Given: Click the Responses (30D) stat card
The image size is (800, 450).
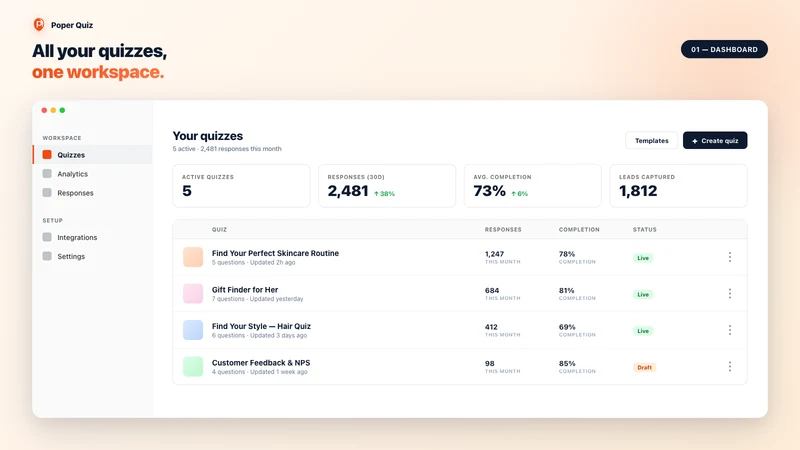Looking at the screenshot, I should (387, 186).
